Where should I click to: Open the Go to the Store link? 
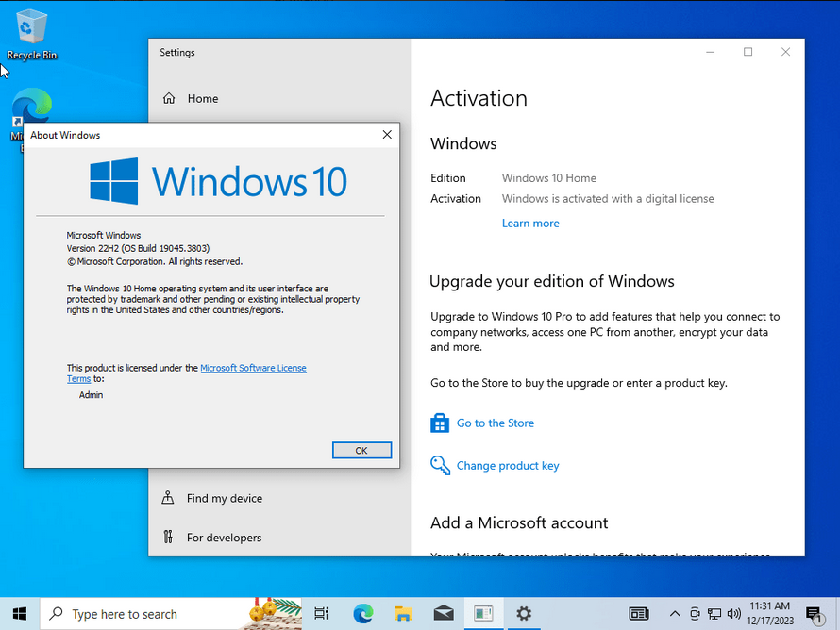point(495,423)
